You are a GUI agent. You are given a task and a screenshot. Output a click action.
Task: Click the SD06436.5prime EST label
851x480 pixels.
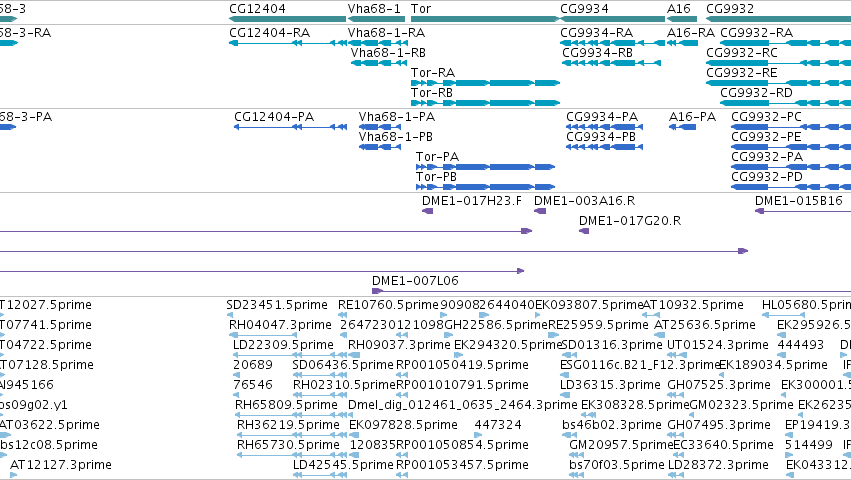pyautogui.click(x=342, y=365)
